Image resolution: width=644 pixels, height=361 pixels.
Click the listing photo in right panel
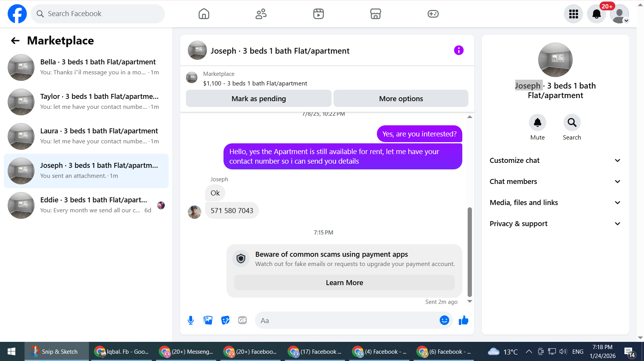pos(555,60)
